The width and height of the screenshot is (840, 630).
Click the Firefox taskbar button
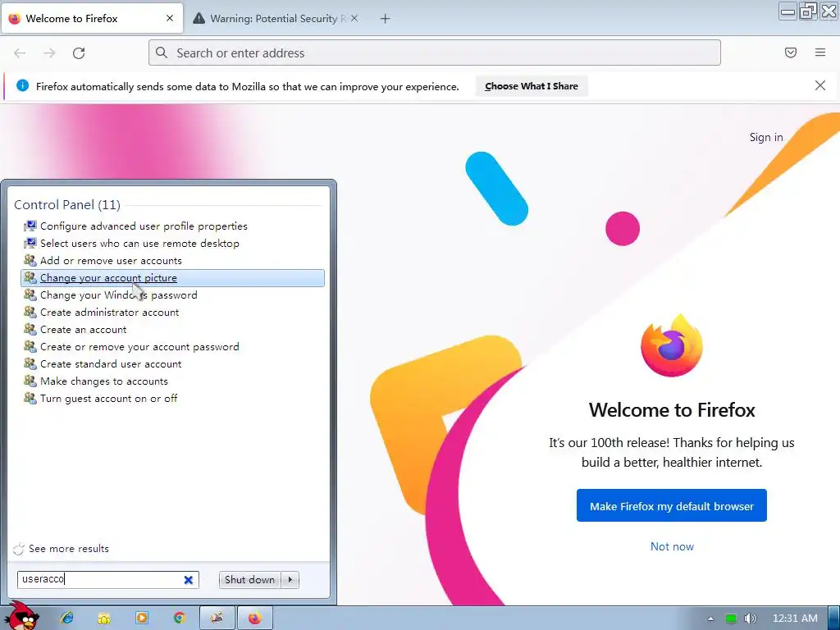tap(255, 619)
